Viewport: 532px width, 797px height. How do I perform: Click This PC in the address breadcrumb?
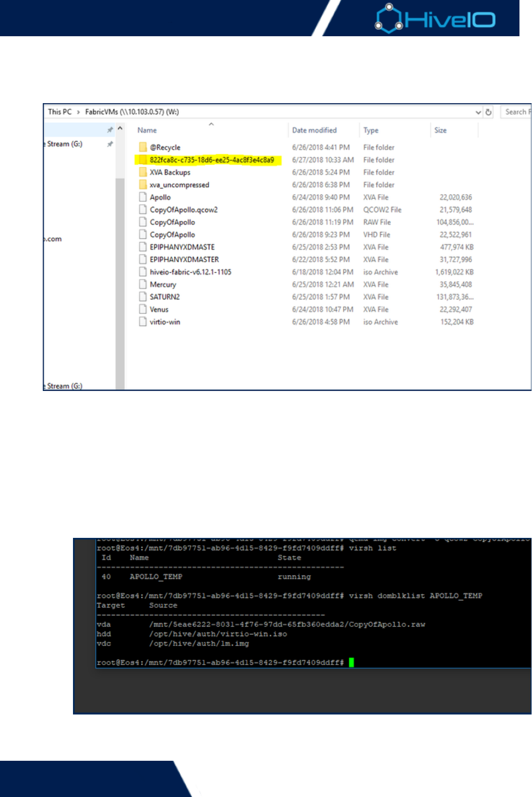tap(60, 112)
